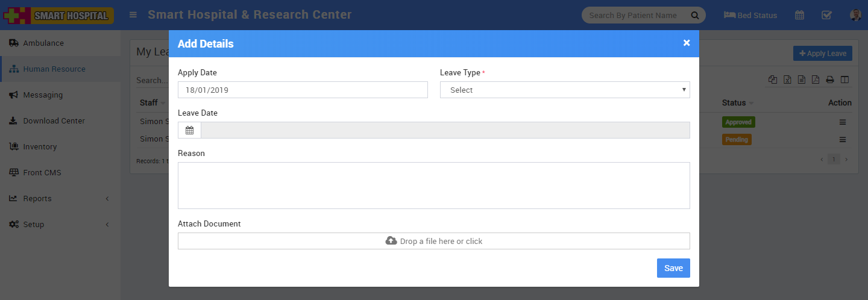Click the Save button
Viewport: 868px width, 300px height.
(673, 268)
